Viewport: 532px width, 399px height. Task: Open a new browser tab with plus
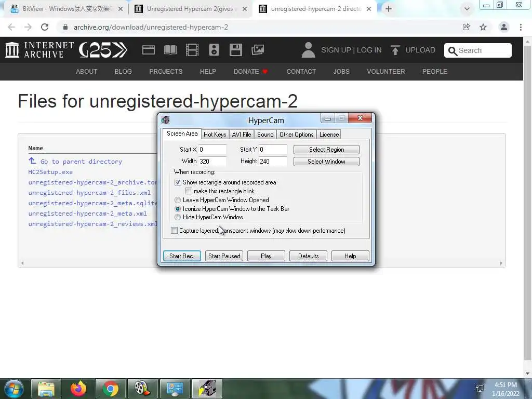(x=389, y=9)
